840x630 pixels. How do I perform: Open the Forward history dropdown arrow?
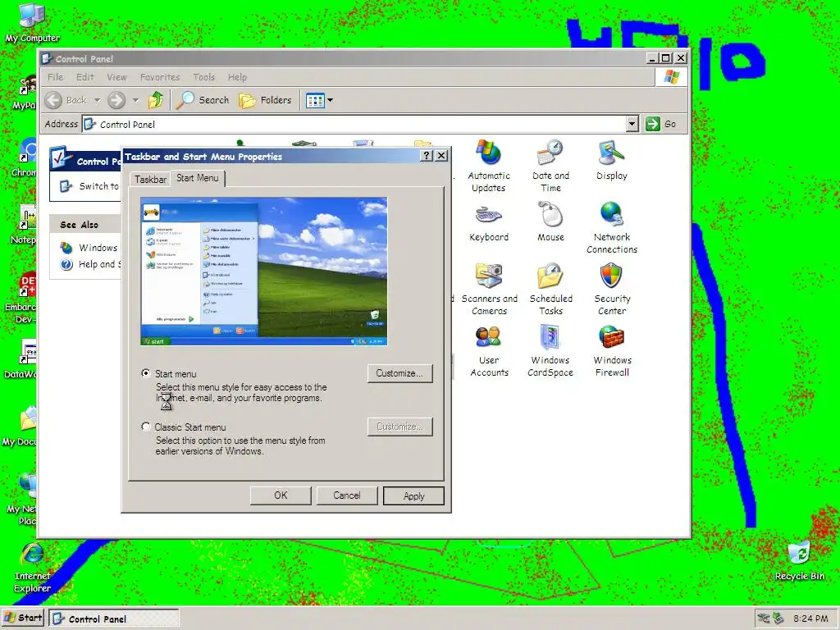[x=135, y=99]
